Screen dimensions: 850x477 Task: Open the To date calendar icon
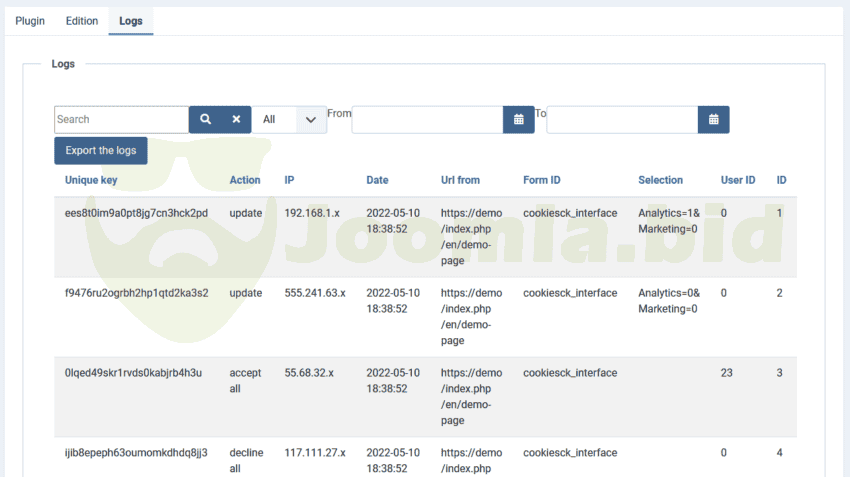[713, 120]
